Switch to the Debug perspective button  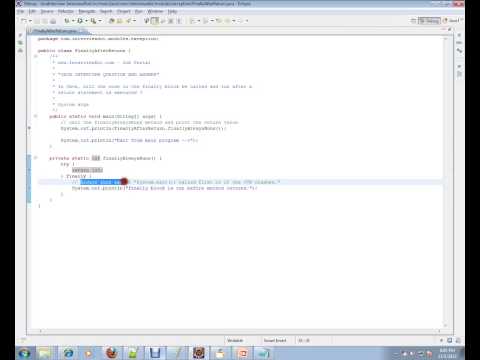click(429, 21)
